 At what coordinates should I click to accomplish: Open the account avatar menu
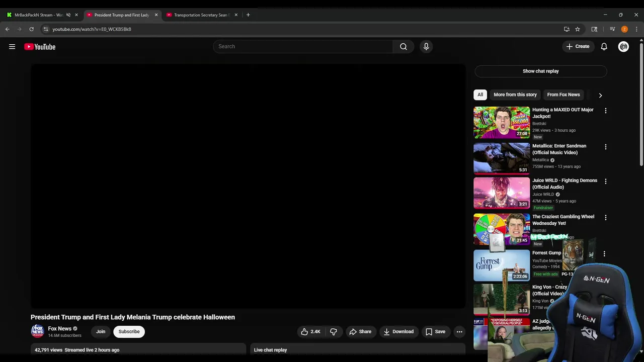(x=623, y=47)
